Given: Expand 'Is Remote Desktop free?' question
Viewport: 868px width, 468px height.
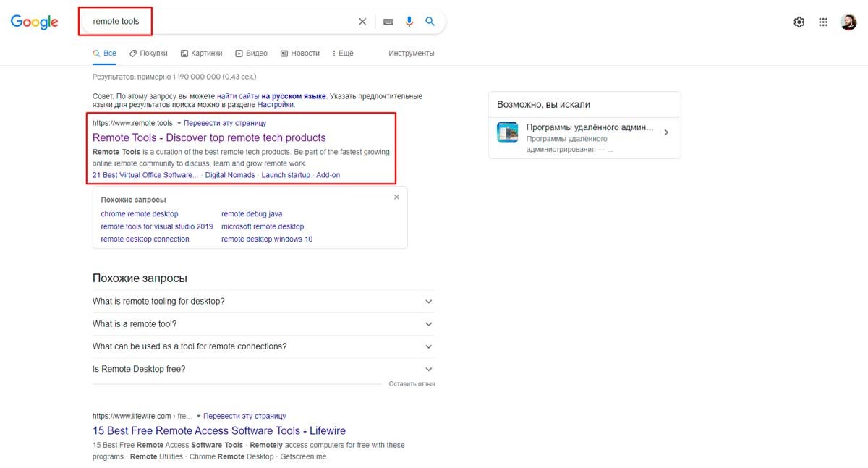Looking at the screenshot, I should tap(263, 369).
